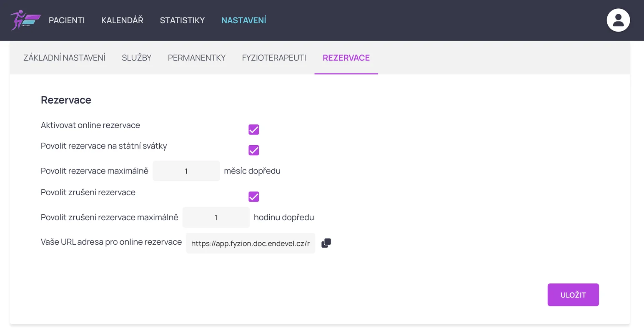Image resolution: width=644 pixels, height=333 pixels.
Task: Go to Kalendář in top navigation
Action: coord(122,20)
